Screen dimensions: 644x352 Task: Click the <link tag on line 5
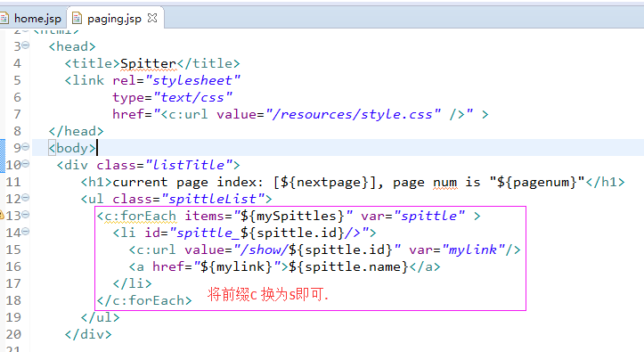(85, 80)
